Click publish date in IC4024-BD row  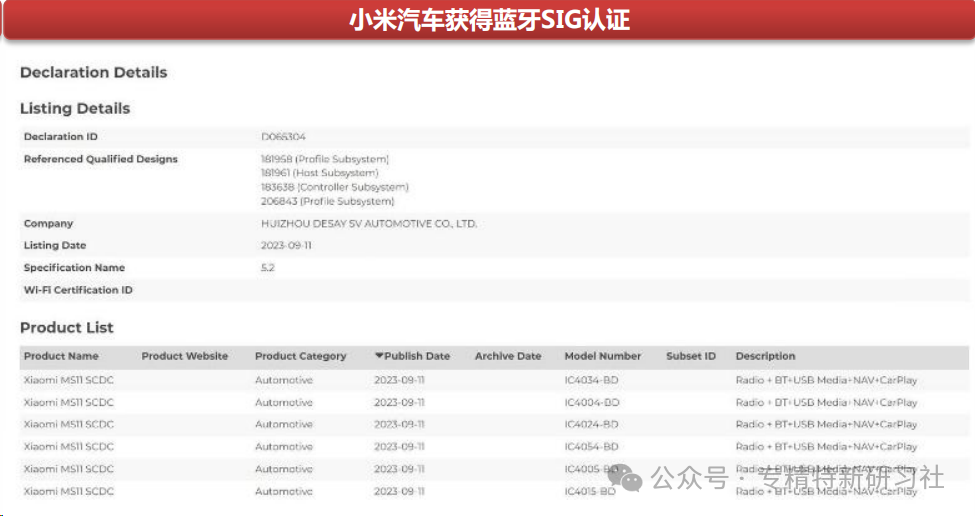(399, 425)
